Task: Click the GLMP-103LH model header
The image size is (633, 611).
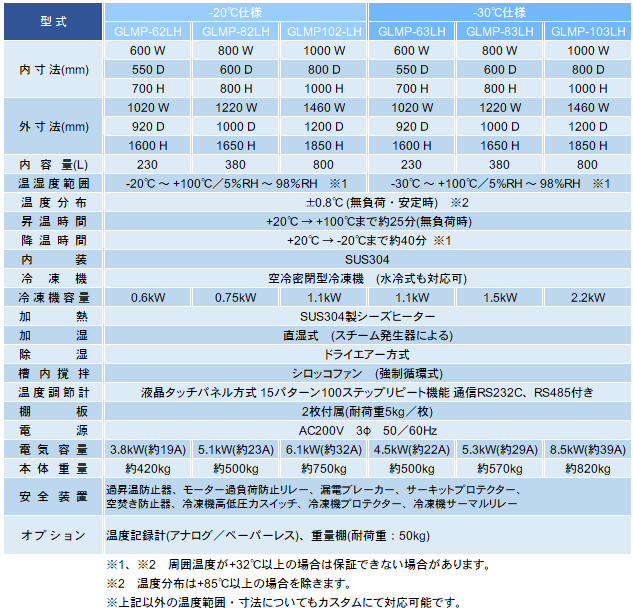Action: click(x=587, y=31)
